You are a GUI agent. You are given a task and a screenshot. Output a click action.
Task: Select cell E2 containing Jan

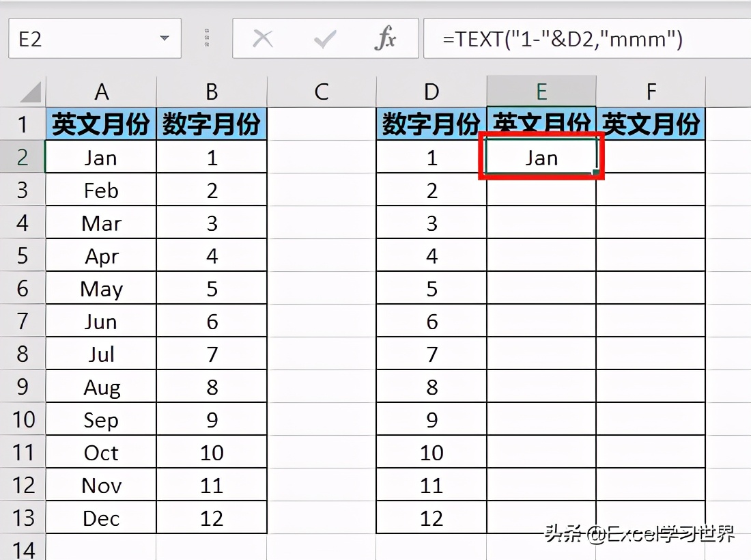point(541,157)
